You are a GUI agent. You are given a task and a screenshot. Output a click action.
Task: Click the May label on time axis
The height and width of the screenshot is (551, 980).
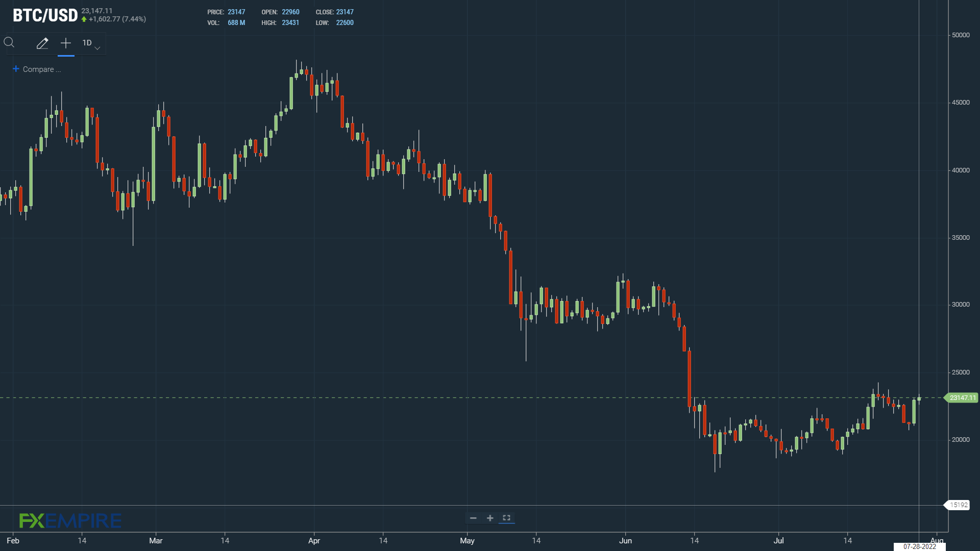(467, 541)
